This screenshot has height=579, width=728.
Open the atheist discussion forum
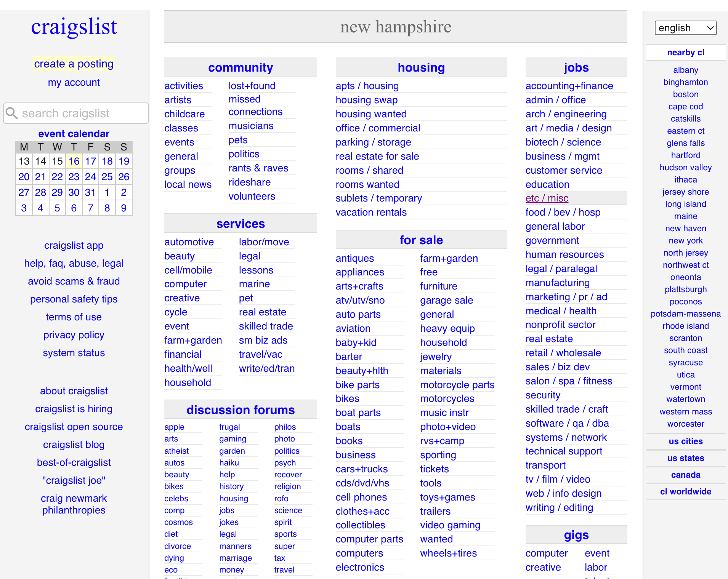pyautogui.click(x=176, y=451)
